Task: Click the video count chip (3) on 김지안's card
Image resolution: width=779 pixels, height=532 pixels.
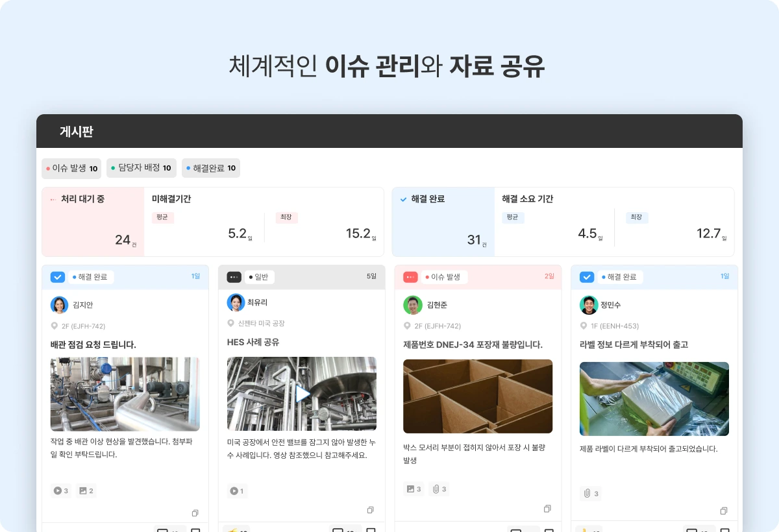Action: 60,491
